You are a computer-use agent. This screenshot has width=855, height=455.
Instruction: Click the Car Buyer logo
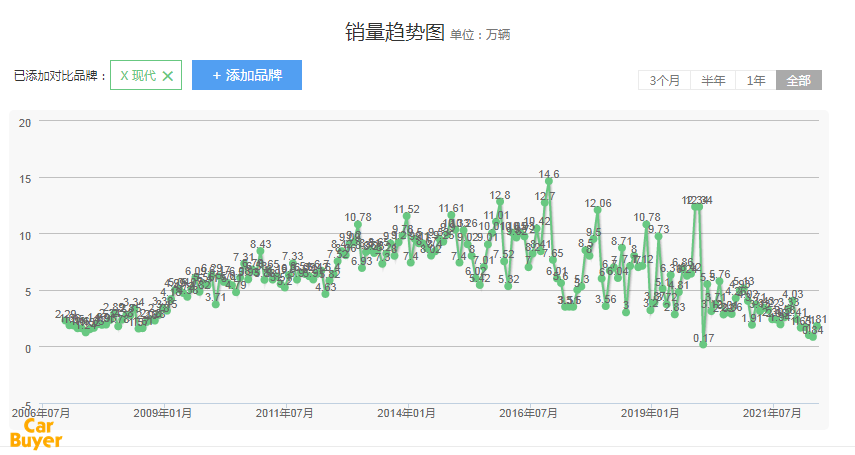pyautogui.click(x=37, y=433)
